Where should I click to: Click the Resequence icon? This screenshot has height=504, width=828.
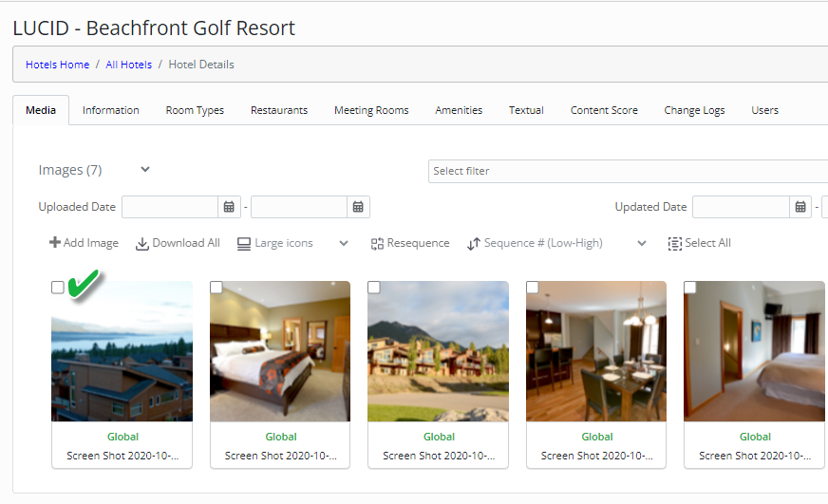pos(377,244)
